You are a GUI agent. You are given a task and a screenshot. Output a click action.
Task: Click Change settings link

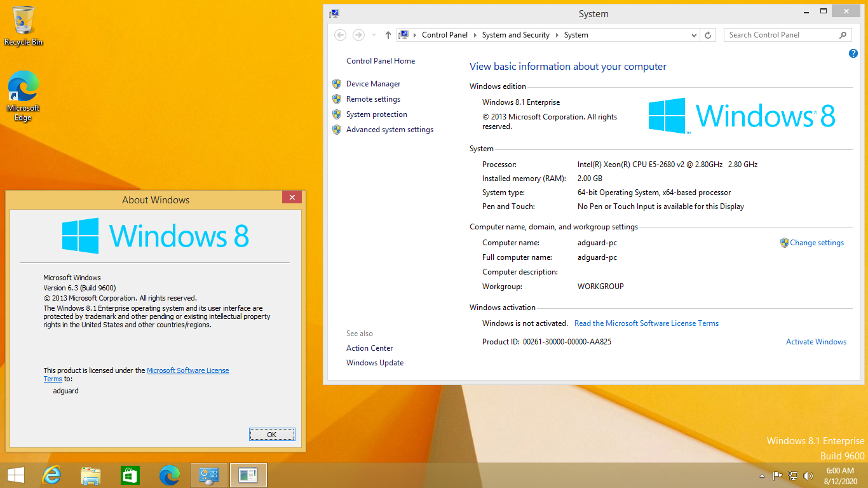click(817, 243)
